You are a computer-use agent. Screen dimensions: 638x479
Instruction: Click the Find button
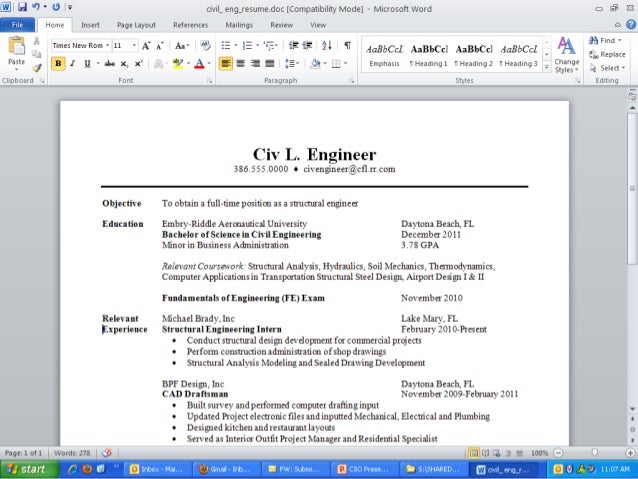point(605,40)
